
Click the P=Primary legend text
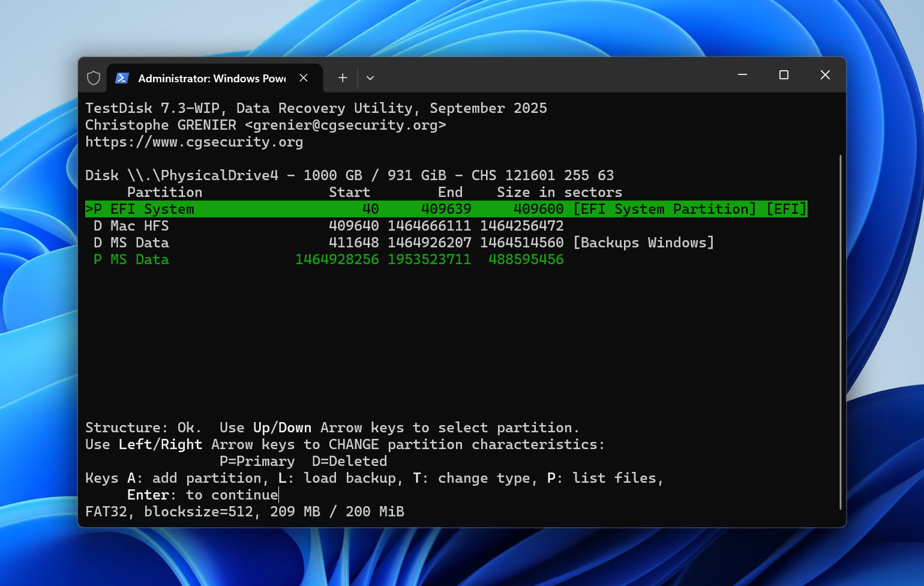pyautogui.click(x=257, y=461)
